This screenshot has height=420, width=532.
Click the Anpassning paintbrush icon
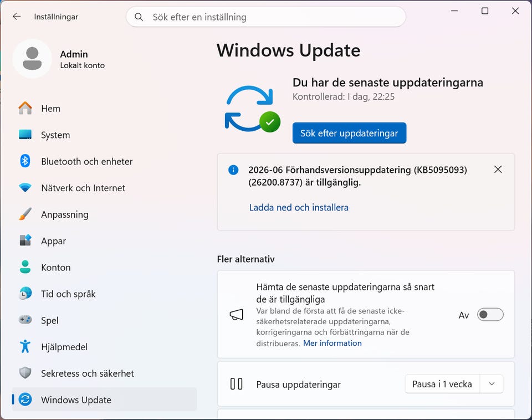[25, 214]
